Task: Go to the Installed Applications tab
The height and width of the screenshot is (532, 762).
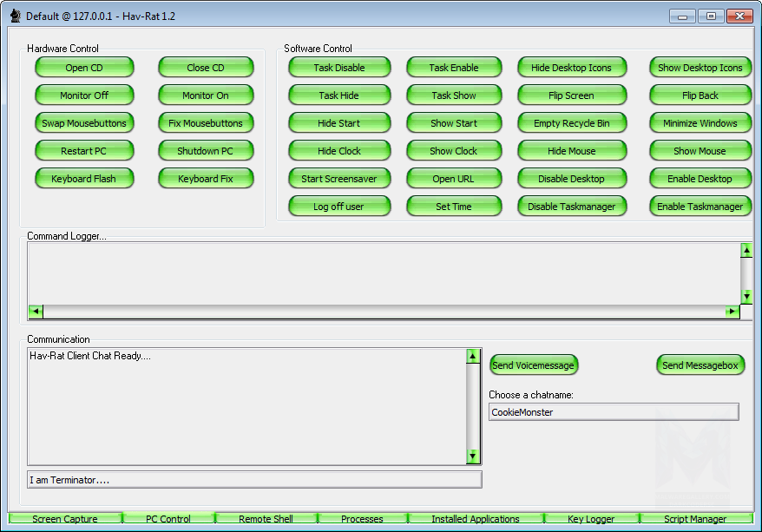Action: (475, 519)
